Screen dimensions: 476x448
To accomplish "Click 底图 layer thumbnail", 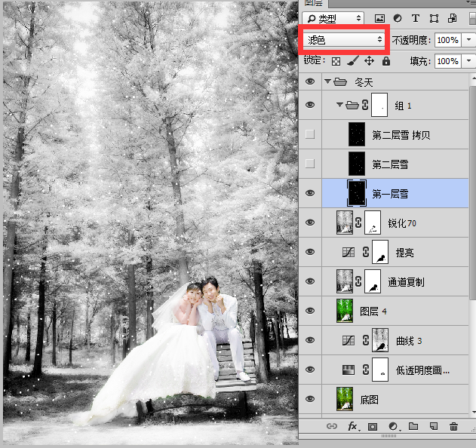I will click(x=345, y=399).
